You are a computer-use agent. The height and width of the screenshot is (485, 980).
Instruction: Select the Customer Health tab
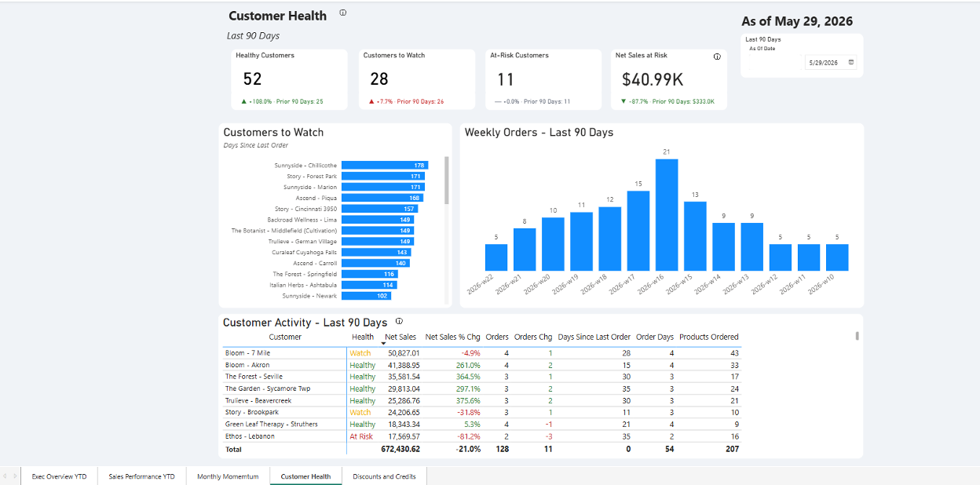(x=305, y=476)
